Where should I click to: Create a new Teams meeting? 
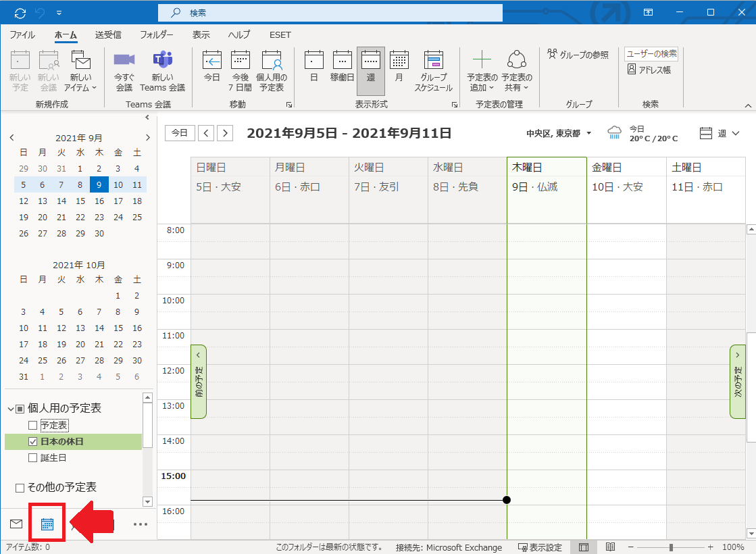coord(162,71)
